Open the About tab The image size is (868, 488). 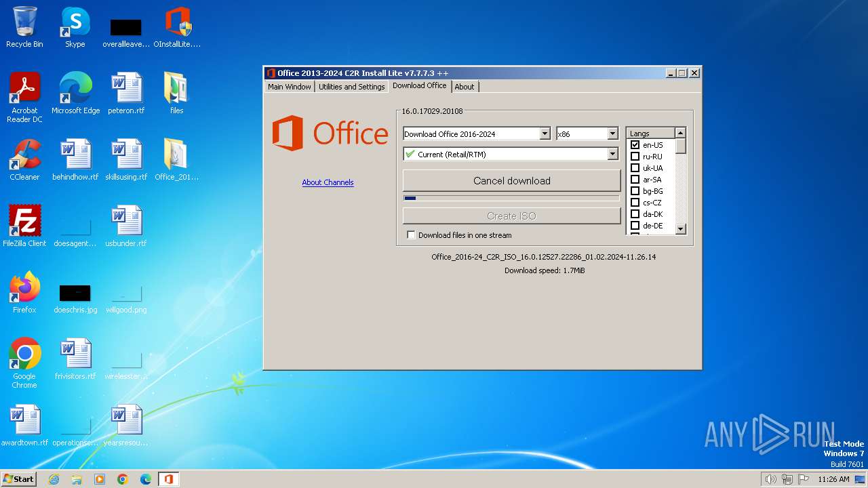[465, 87]
